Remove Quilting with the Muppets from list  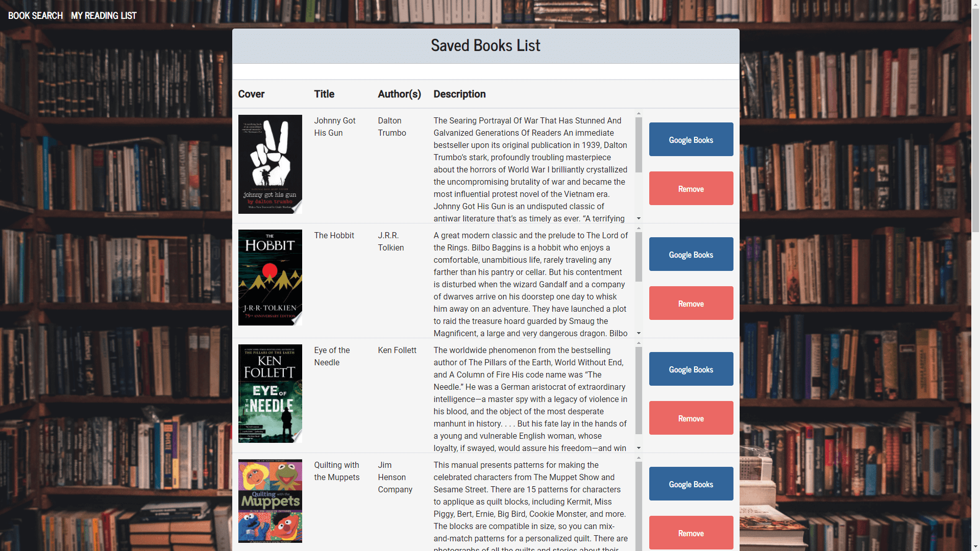691,532
